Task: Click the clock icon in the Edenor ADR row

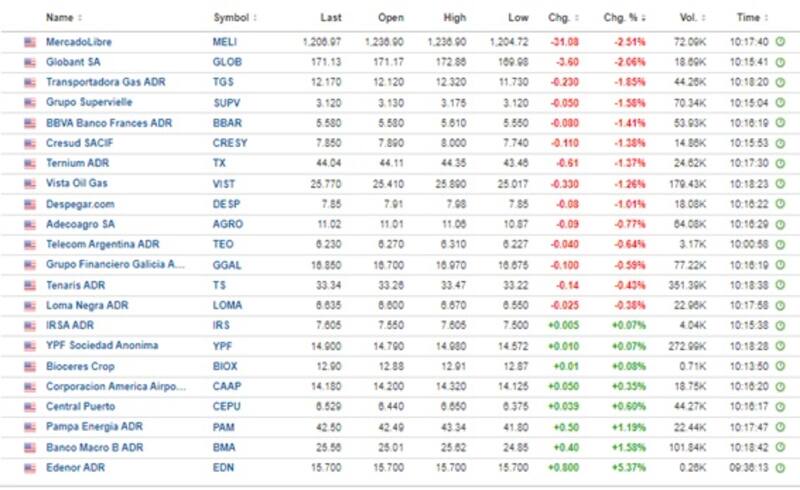Action: click(780, 467)
